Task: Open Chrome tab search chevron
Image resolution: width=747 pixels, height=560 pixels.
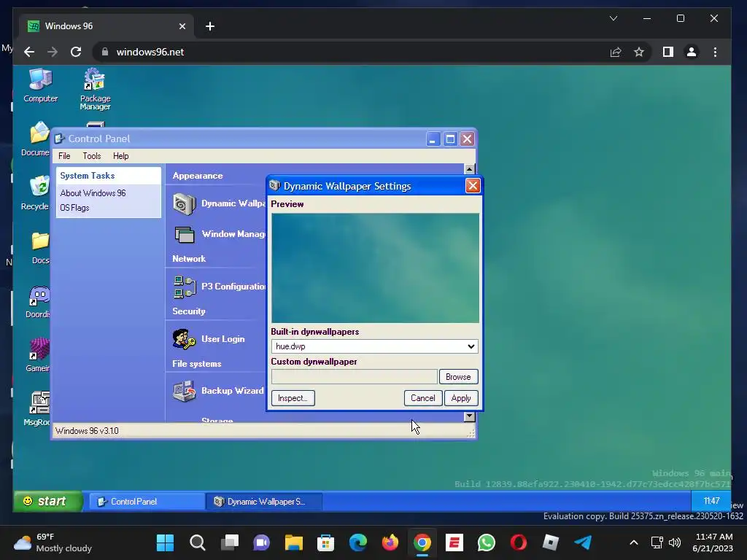Action: point(614,18)
